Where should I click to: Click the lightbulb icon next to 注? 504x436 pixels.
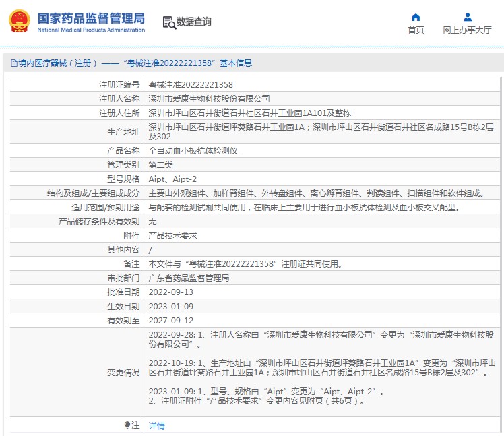[127, 425]
